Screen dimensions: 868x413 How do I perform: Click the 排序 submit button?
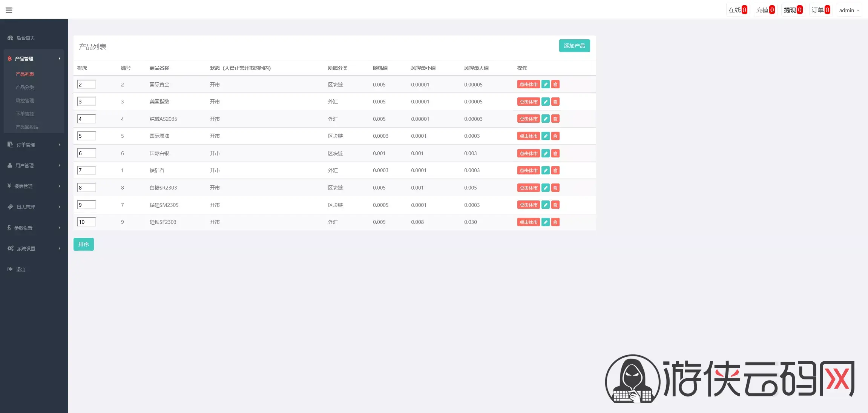click(84, 244)
